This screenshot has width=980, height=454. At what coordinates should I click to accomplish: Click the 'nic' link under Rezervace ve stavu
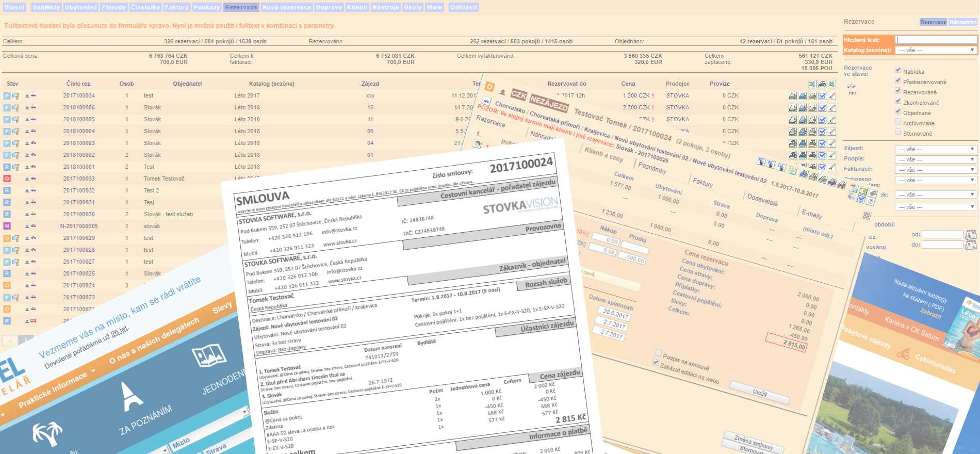[852, 93]
